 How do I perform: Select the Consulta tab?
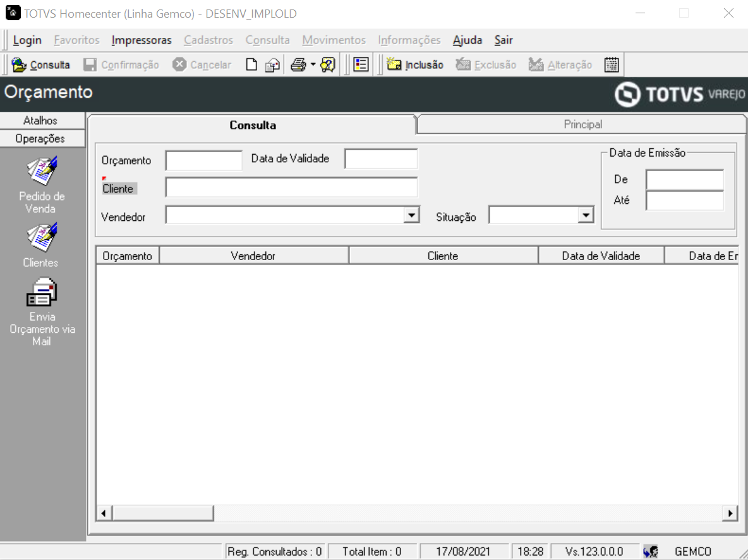(x=252, y=125)
